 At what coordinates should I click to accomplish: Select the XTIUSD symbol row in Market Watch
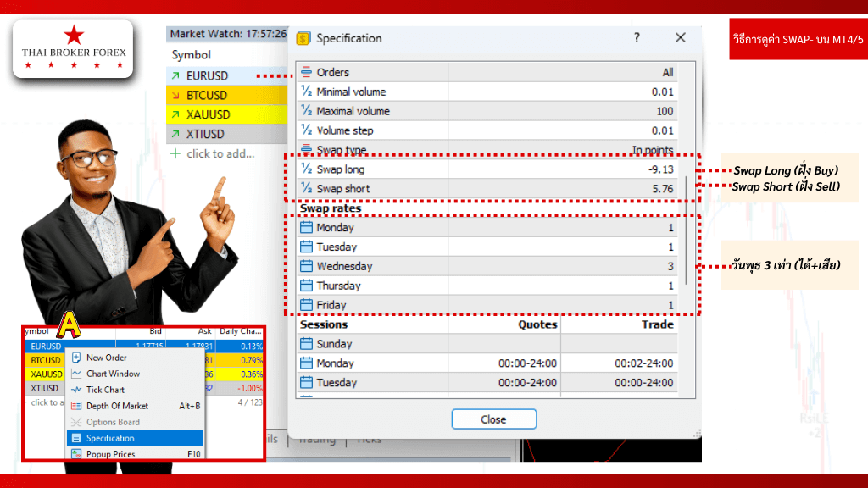click(x=227, y=134)
